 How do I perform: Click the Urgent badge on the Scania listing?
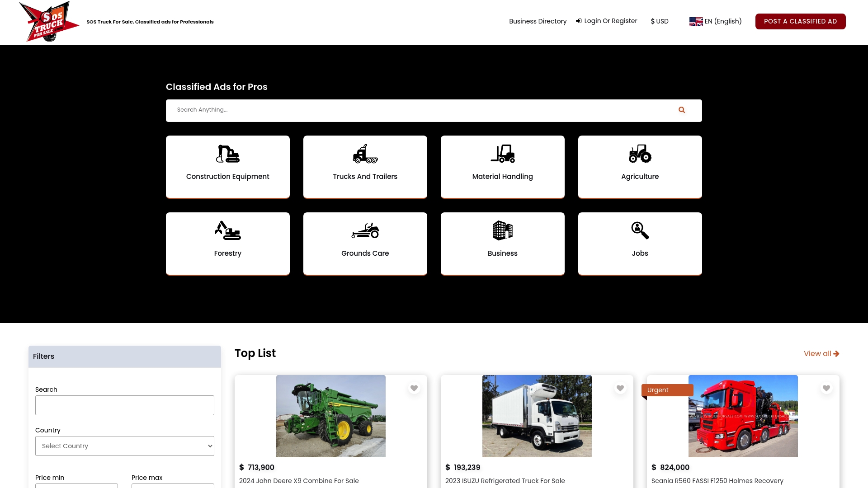pos(667,390)
